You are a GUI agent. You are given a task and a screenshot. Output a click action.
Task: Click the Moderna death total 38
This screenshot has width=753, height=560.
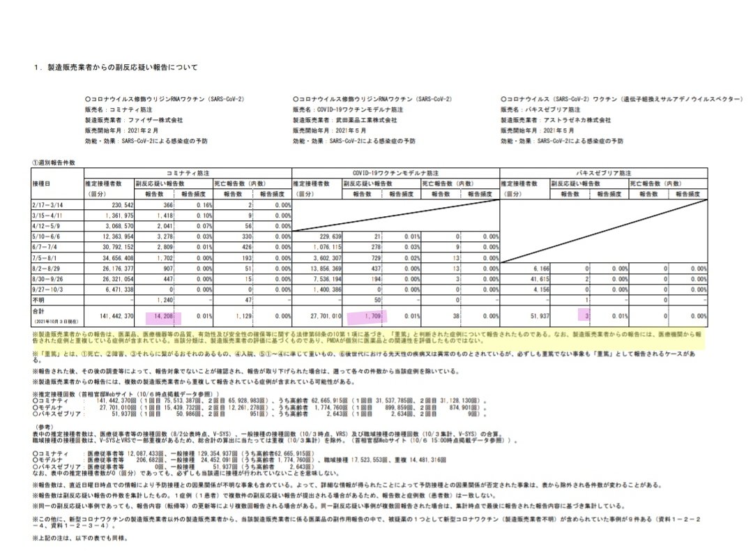pyautogui.click(x=456, y=316)
